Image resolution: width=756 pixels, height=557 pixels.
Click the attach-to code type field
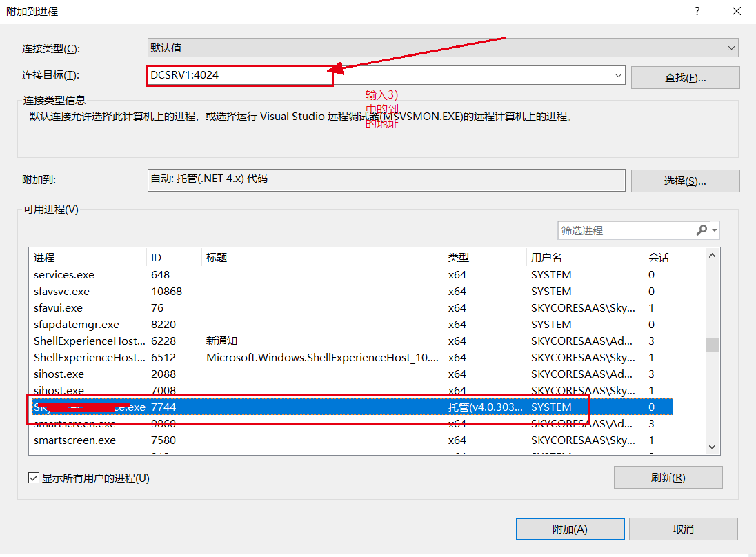(x=386, y=180)
